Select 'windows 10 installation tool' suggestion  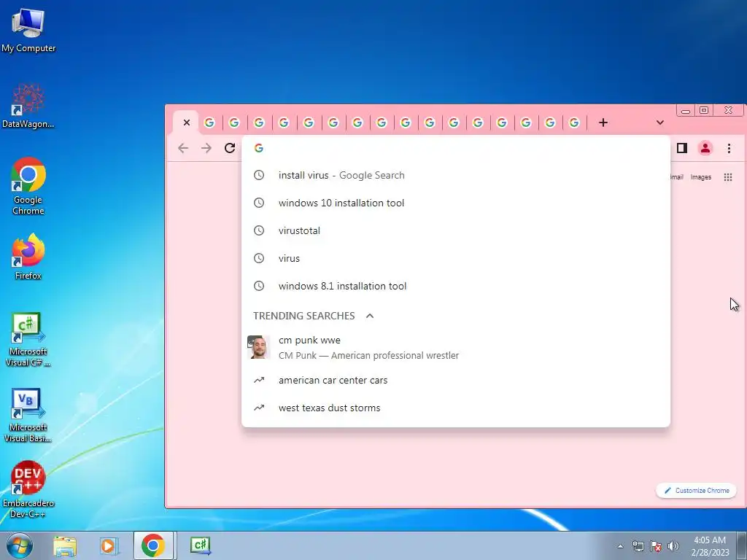coord(456,203)
